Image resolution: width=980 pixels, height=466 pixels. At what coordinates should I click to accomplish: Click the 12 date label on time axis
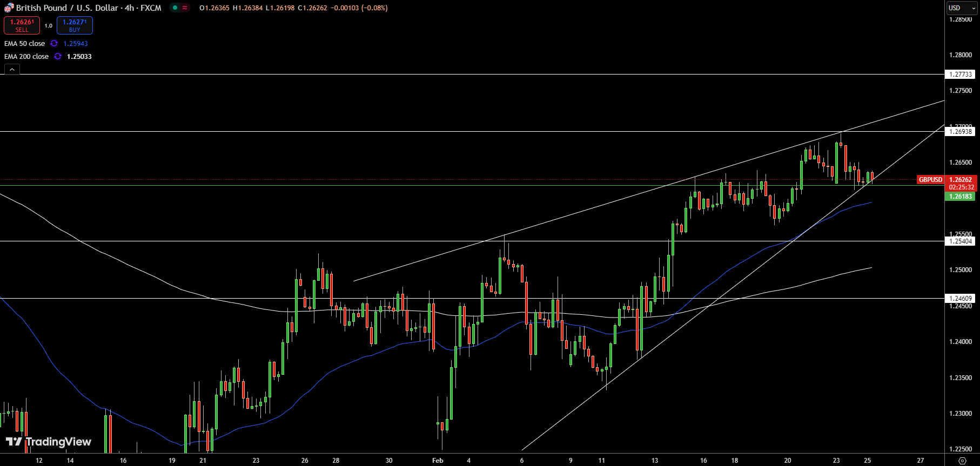[39, 461]
